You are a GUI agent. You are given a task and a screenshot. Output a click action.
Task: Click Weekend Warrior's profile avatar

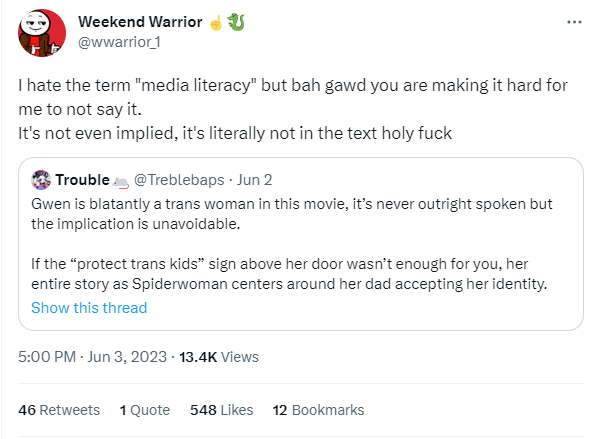coord(42,33)
